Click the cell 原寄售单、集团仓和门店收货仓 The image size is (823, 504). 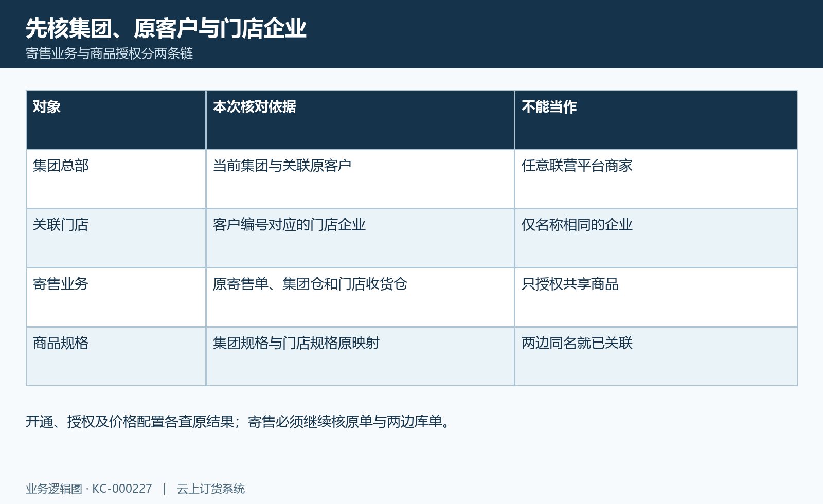tap(360, 297)
